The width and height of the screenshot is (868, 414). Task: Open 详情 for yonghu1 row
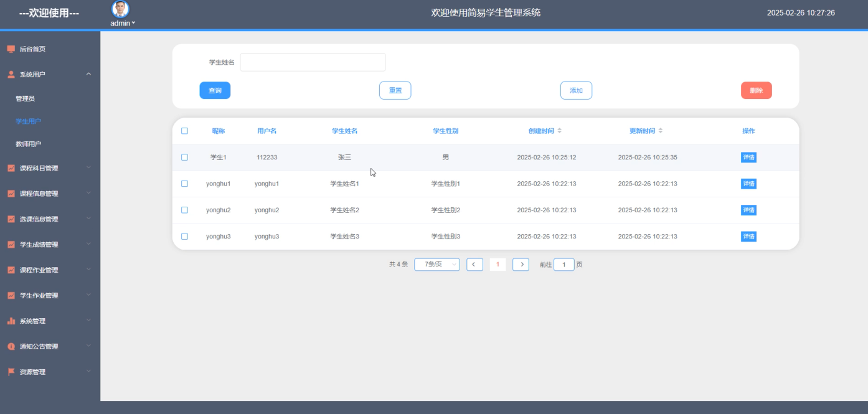tap(748, 184)
